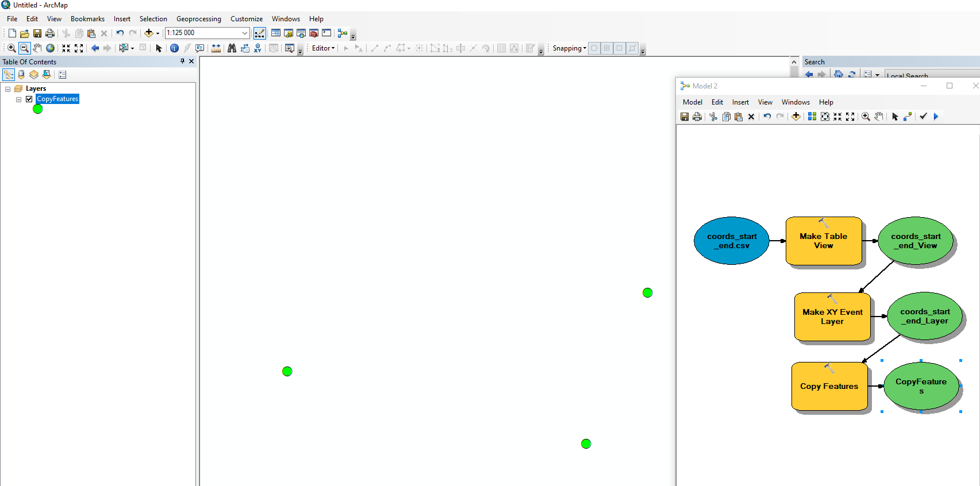The height and width of the screenshot is (486, 980).
Task: Open the Python window icon
Action: click(x=326, y=33)
